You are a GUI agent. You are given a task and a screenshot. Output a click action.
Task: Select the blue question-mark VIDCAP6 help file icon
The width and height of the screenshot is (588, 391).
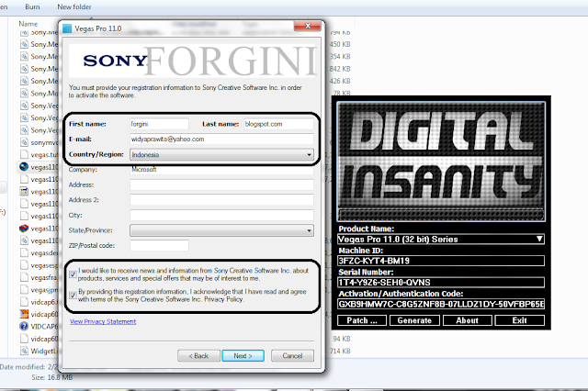[x=24, y=326]
